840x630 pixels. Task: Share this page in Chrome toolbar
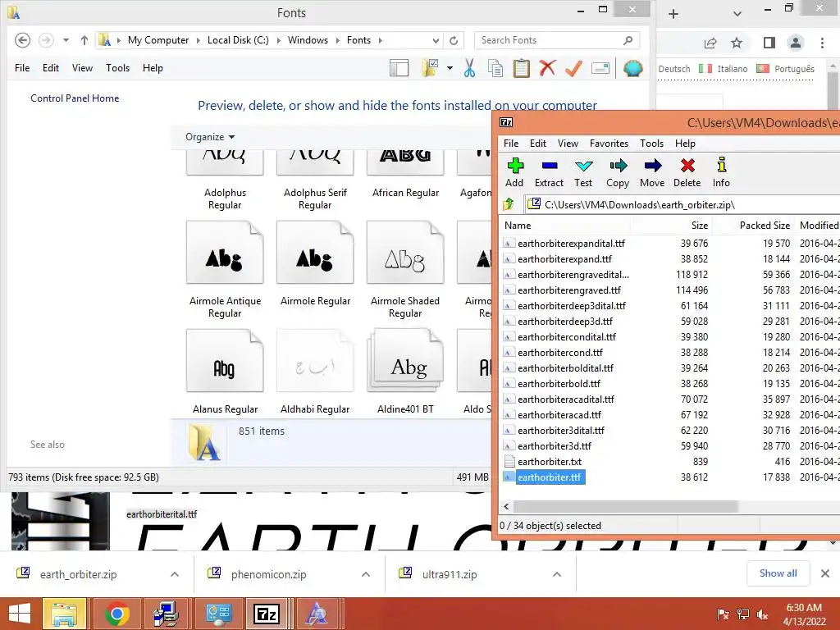click(710, 43)
